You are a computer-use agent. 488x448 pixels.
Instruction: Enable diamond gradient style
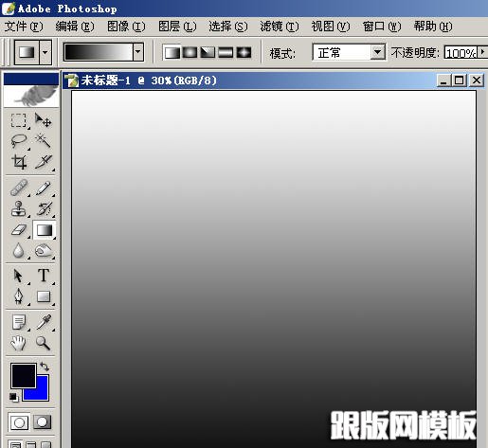244,52
